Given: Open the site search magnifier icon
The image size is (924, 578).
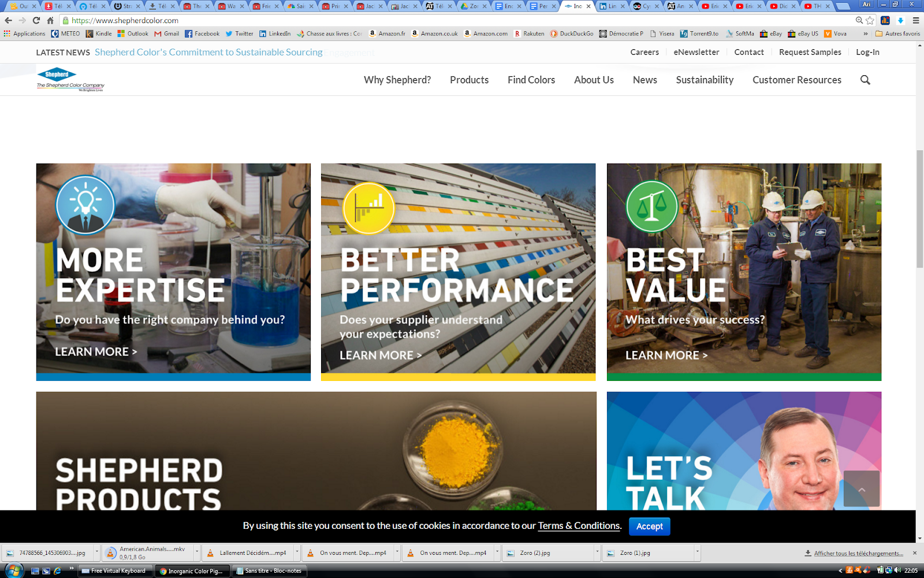Looking at the screenshot, I should (x=865, y=80).
